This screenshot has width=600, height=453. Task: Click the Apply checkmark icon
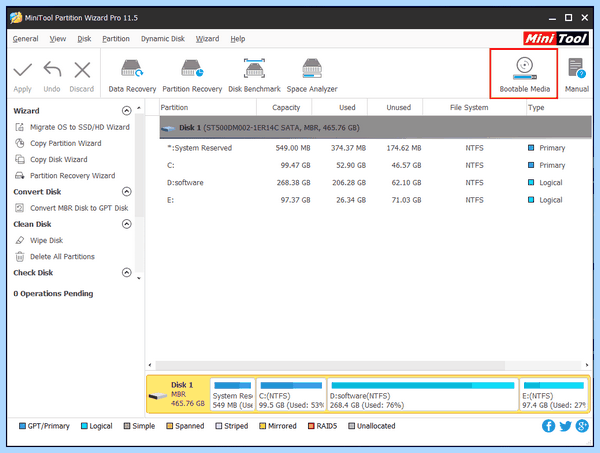(23, 70)
